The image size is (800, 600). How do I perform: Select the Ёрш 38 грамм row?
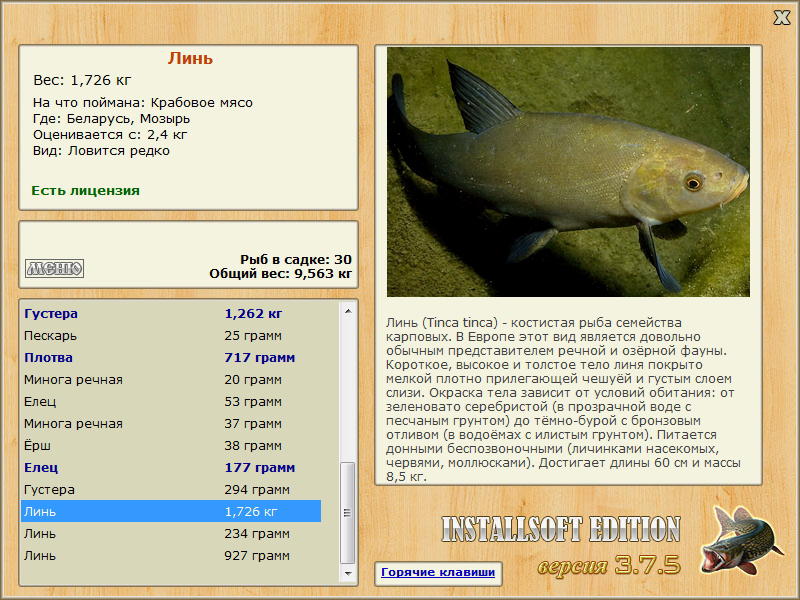pyautogui.click(x=171, y=445)
